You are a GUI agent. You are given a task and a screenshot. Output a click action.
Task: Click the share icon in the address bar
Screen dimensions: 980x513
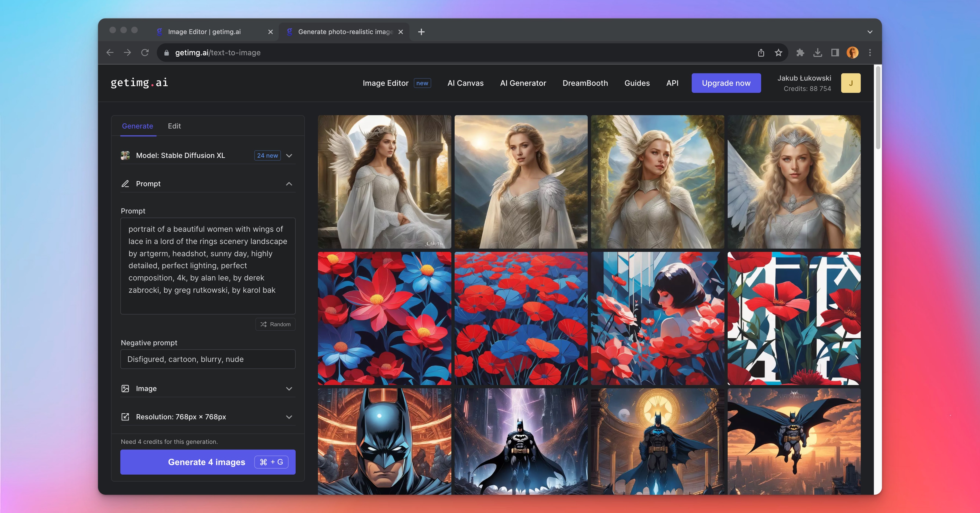761,53
